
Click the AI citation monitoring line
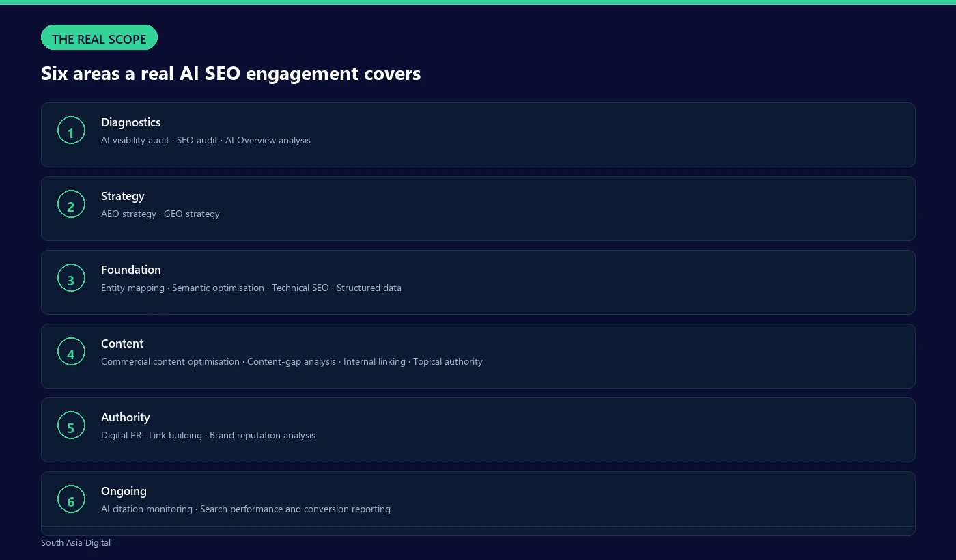tap(246, 509)
